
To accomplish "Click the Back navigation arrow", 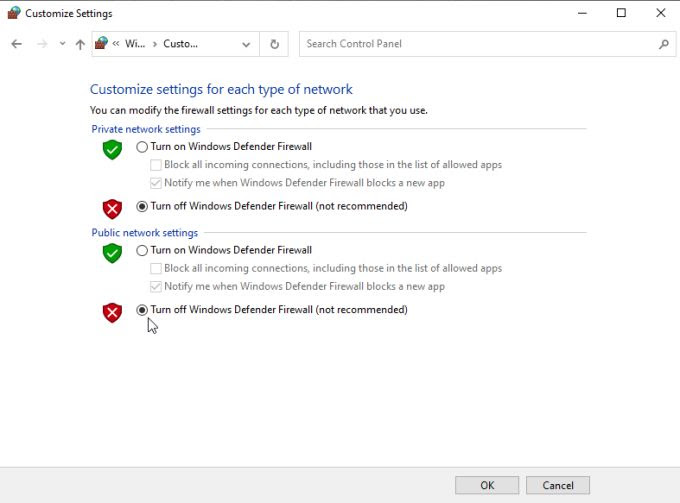I will [16, 44].
